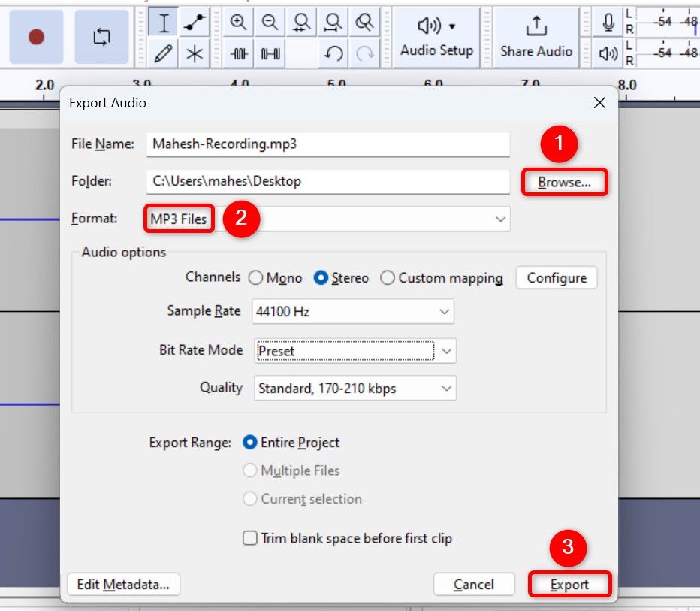Viewport: 700px width, 611px height.
Task: Click the Export button
Action: tap(569, 584)
